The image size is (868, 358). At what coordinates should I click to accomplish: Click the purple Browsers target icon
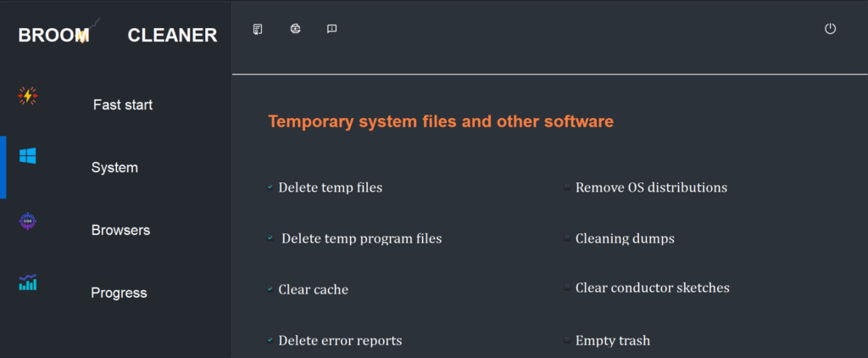click(27, 221)
